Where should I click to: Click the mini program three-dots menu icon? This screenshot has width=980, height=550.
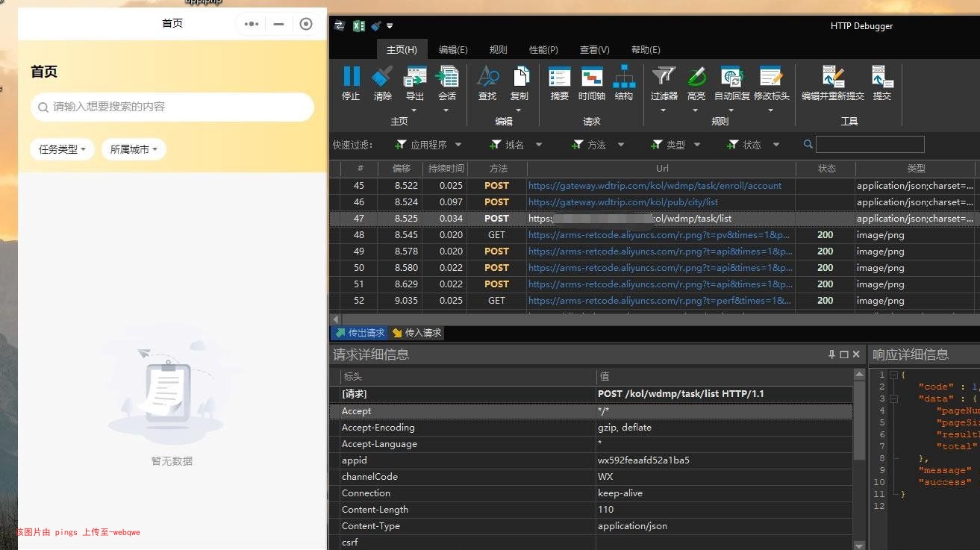tap(252, 24)
